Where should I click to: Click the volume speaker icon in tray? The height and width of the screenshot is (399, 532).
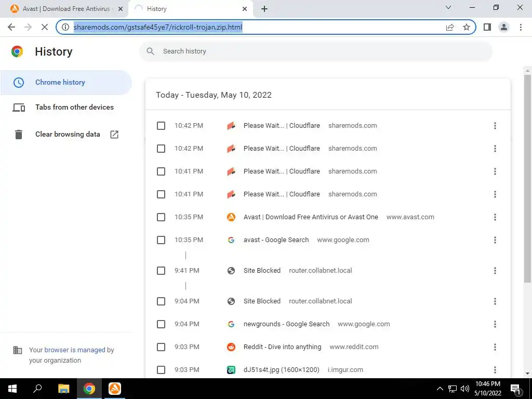pyautogui.click(x=465, y=389)
